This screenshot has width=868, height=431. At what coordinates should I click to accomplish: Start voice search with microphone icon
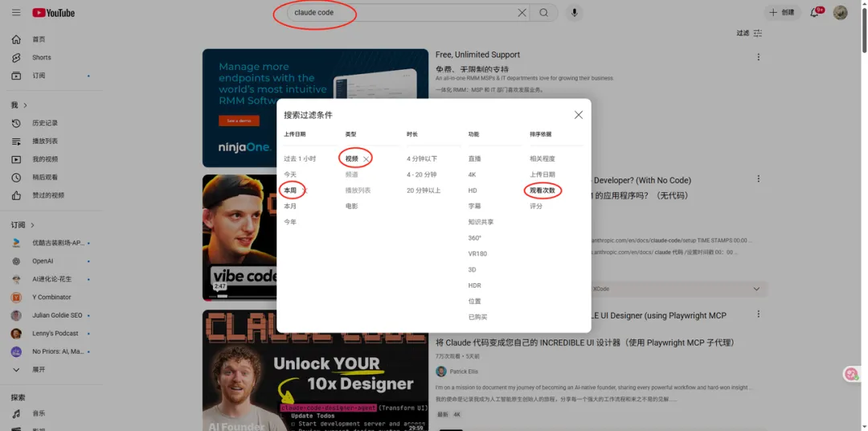pos(574,13)
